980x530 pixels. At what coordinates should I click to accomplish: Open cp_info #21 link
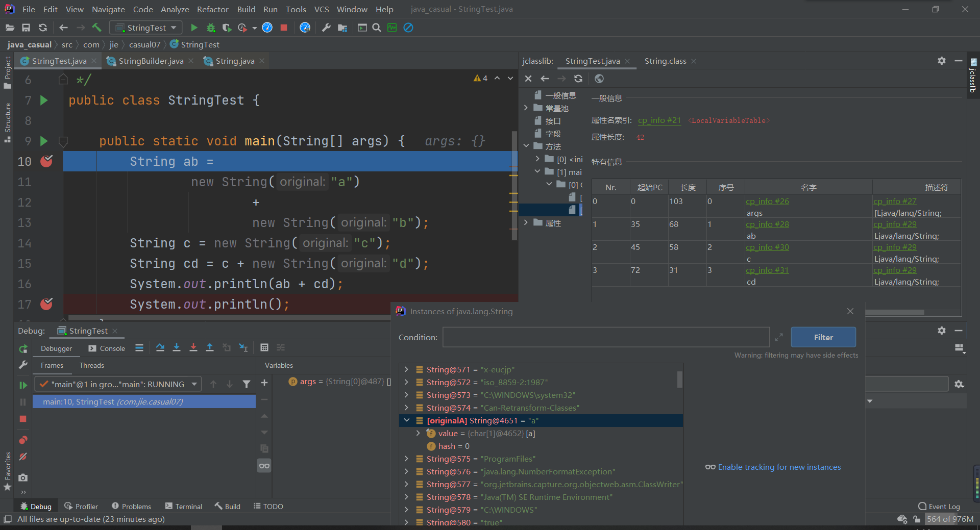tap(659, 120)
